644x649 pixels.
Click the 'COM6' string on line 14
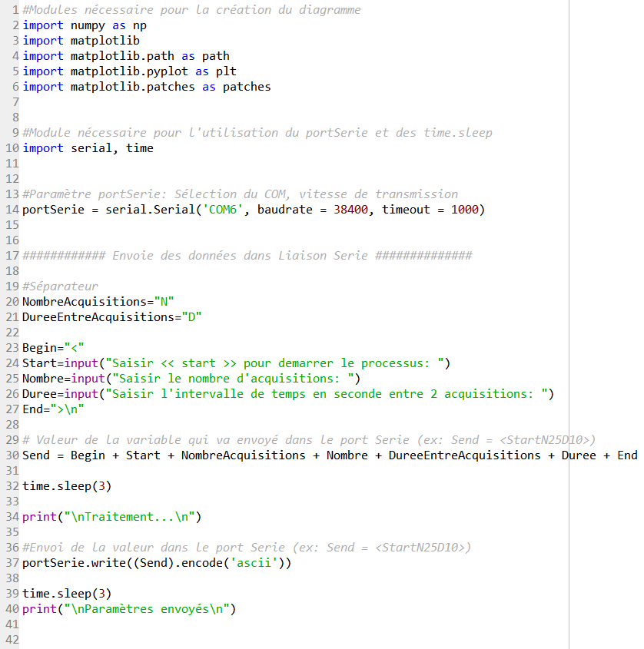[222, 210]
